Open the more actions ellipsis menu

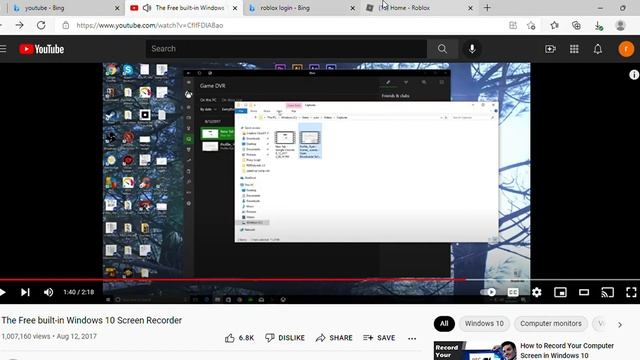tap(412, 338)
